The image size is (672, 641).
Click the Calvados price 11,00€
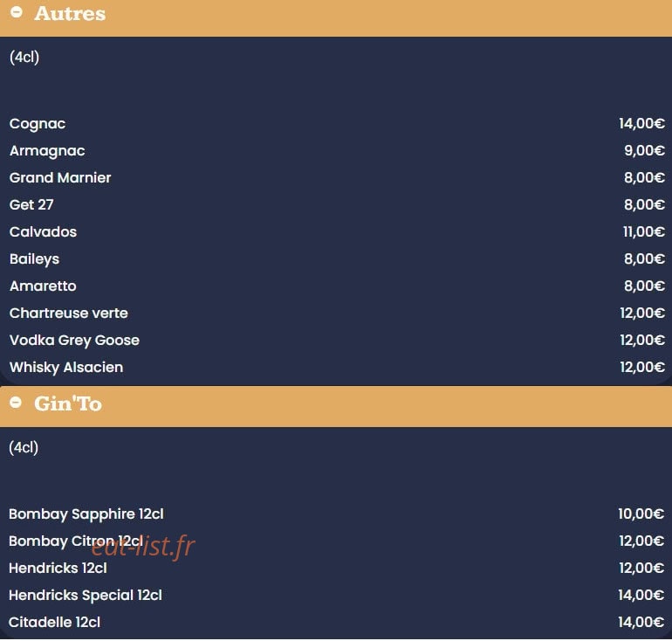click(x=644, y=231)
